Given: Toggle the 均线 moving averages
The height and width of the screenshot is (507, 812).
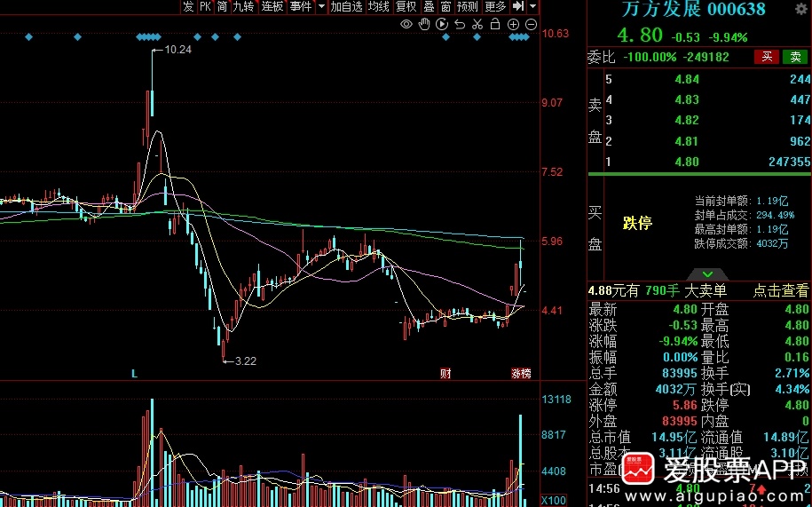Looking at the screenshot, I should tap(379, 6).
